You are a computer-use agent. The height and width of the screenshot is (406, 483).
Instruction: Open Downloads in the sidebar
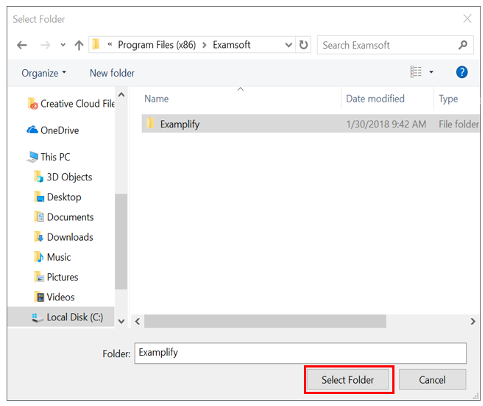[x=70, y=237]
